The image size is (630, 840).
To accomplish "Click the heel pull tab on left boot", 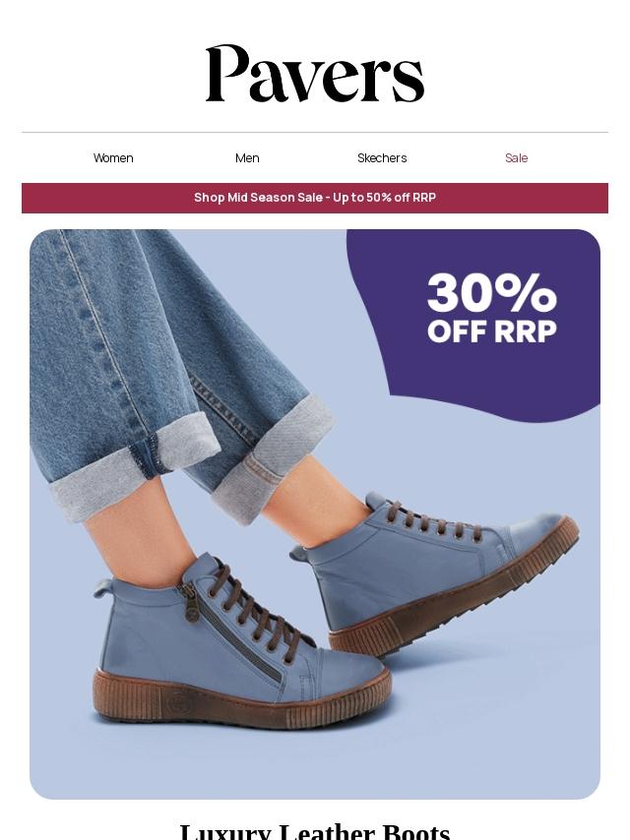I will (x=103, y=587).
